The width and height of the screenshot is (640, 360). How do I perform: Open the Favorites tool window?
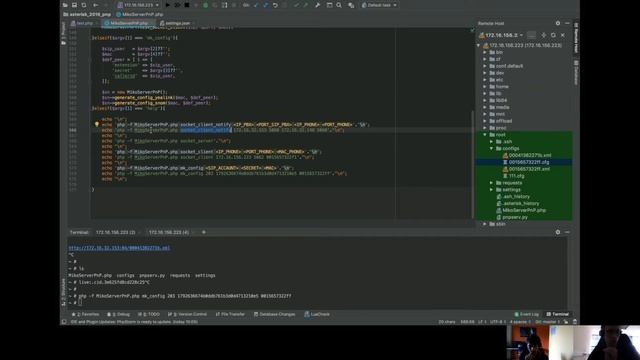point(85,314)
